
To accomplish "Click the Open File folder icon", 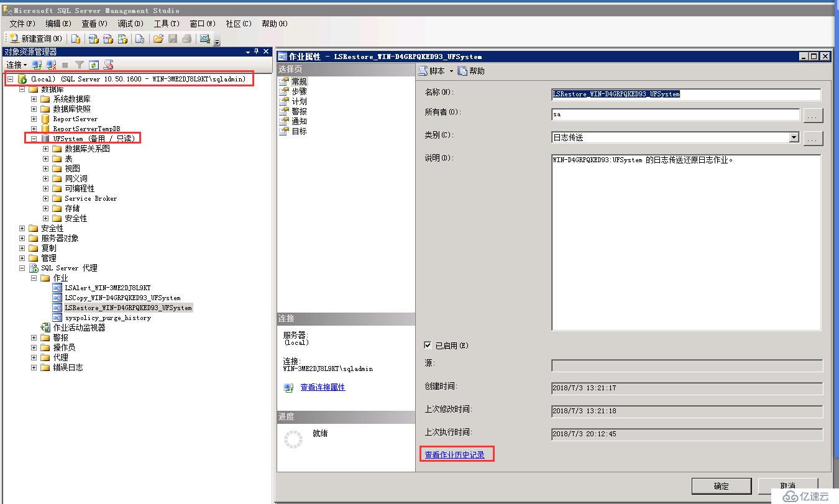I will pos(158,39).
